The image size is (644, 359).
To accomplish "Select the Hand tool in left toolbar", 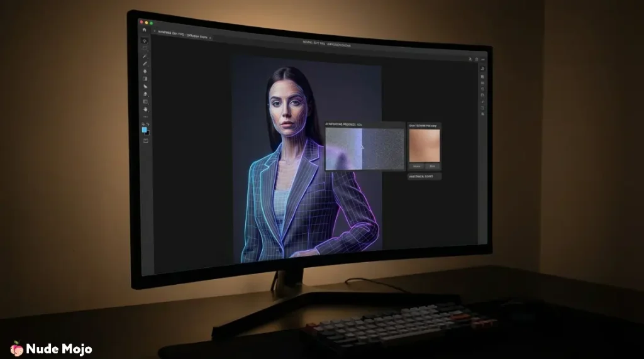I will (x=145, y=109).
